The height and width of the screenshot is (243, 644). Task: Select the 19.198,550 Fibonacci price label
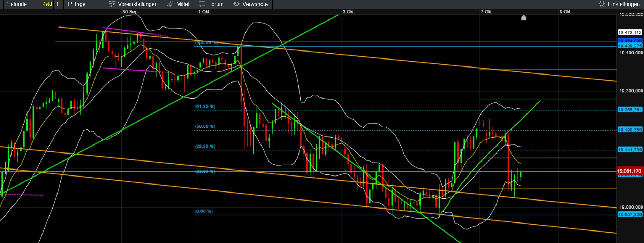(630, 130)
